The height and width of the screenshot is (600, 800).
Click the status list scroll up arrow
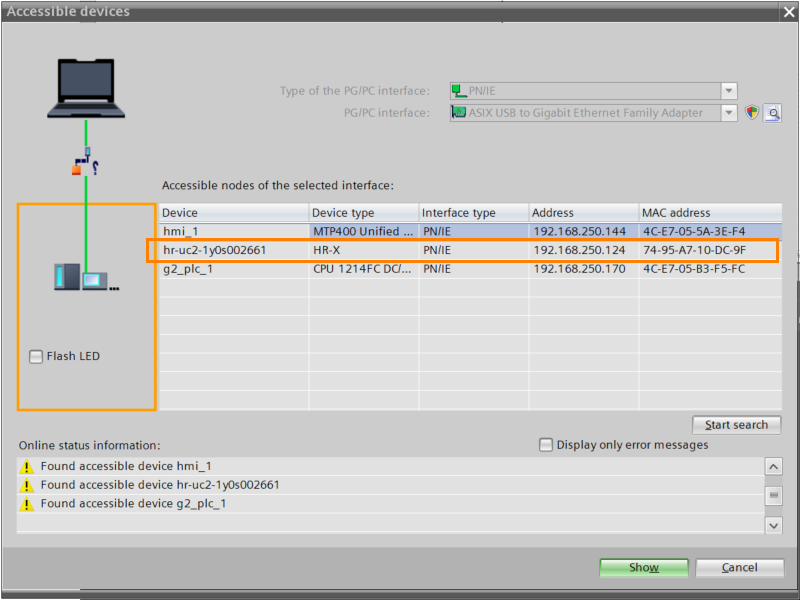pyautogui.click(x=773, y=466)
